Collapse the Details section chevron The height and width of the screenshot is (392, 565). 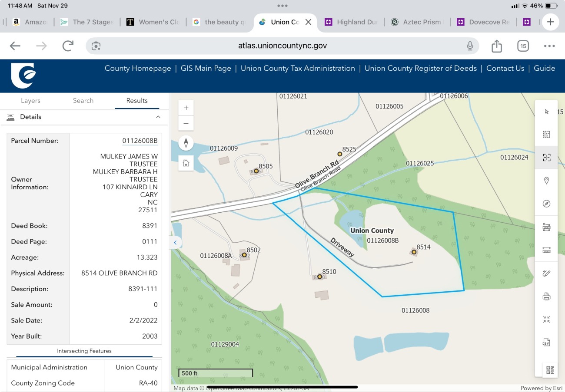coord(158,117)
